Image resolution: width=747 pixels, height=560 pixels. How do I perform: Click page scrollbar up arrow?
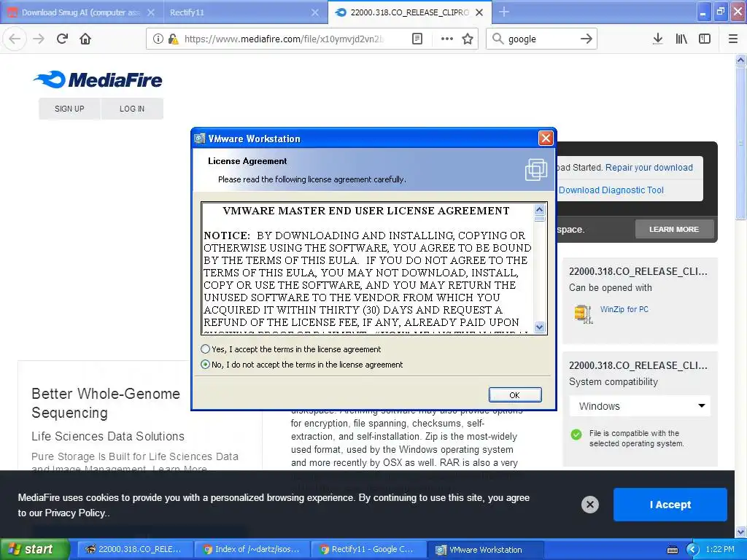pos(740,60)
